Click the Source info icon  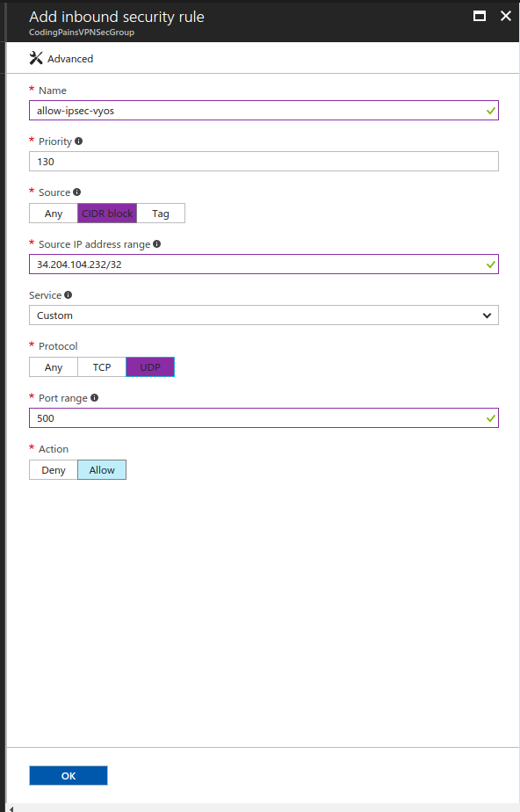pos(76,192)
